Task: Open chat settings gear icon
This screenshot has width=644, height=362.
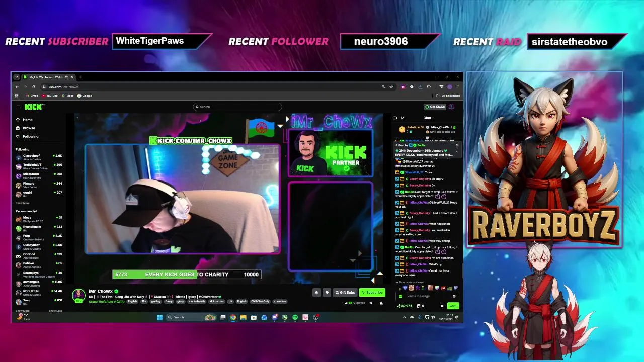Action: pos(442,306)
